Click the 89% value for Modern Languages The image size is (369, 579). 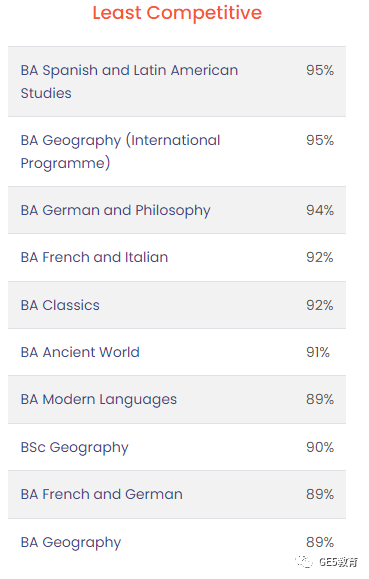[320, 399]
